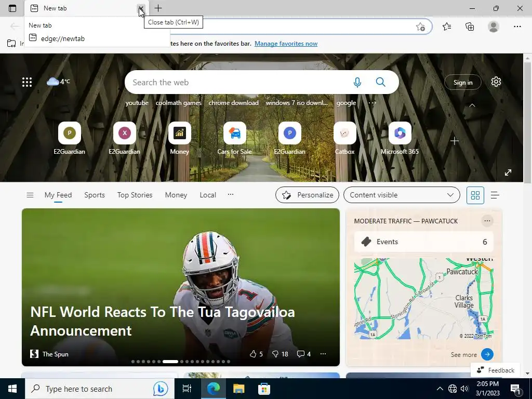Open the Cars for Sale tile
532x399 pixels.
(235, 138)
